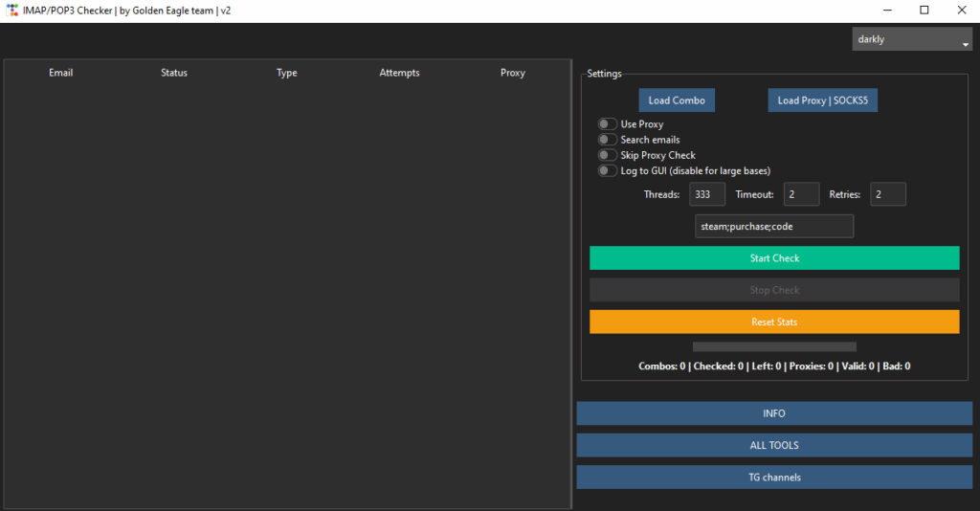The height and width of the screenshot is (511, 980).
Task: Click the progress bar above the stats line
Action: pos(774,346)
